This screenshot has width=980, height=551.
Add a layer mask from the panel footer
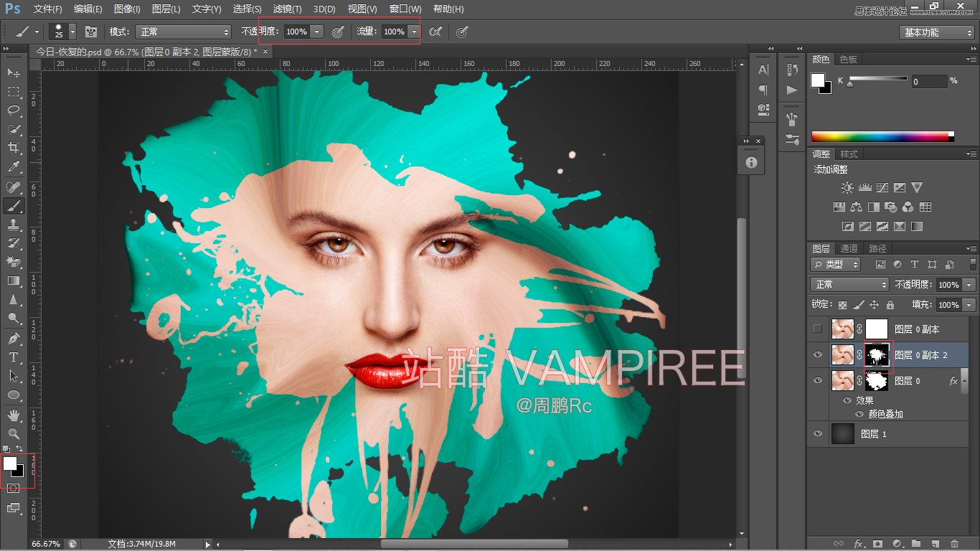[877, 544]
